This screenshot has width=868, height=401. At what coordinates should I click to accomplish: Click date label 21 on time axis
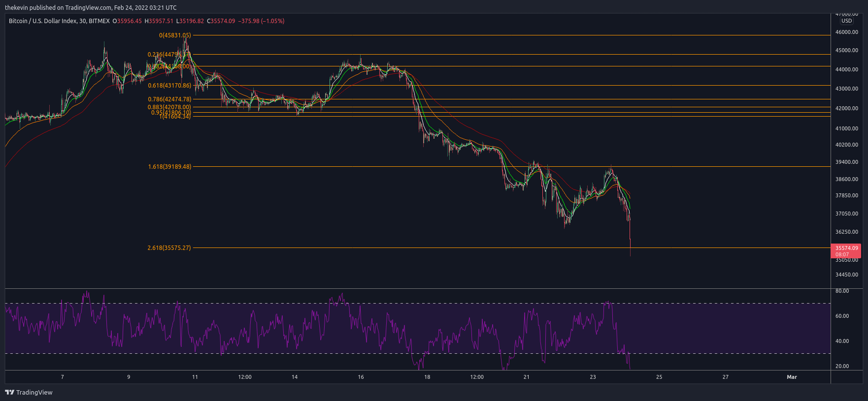pyautogui.click(x=527, y=377)
